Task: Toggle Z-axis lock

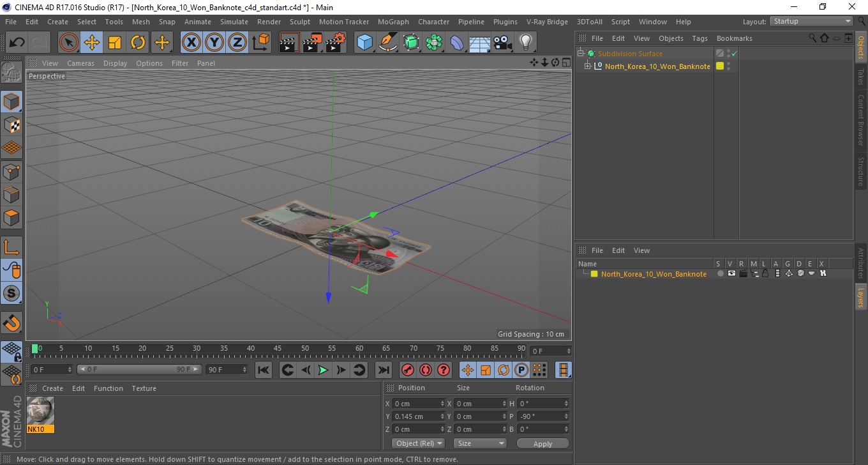Action: pos(237,43)
